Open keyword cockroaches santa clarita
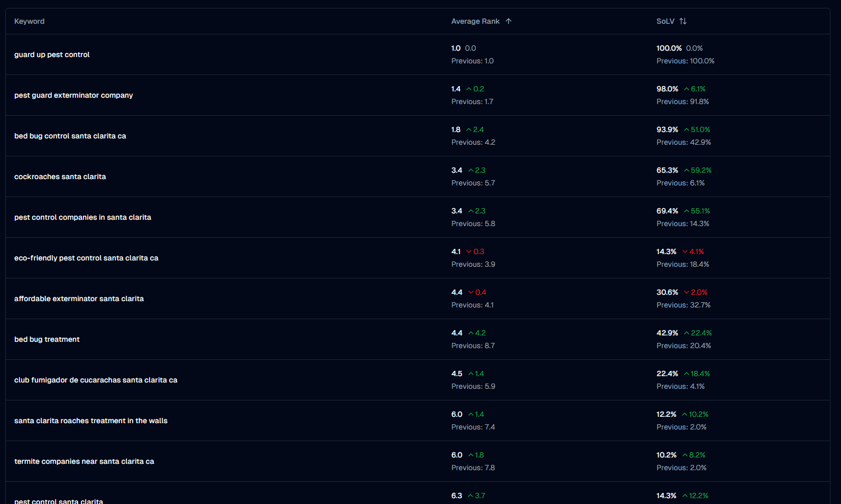The image size is (841, 504). (60, 176)
